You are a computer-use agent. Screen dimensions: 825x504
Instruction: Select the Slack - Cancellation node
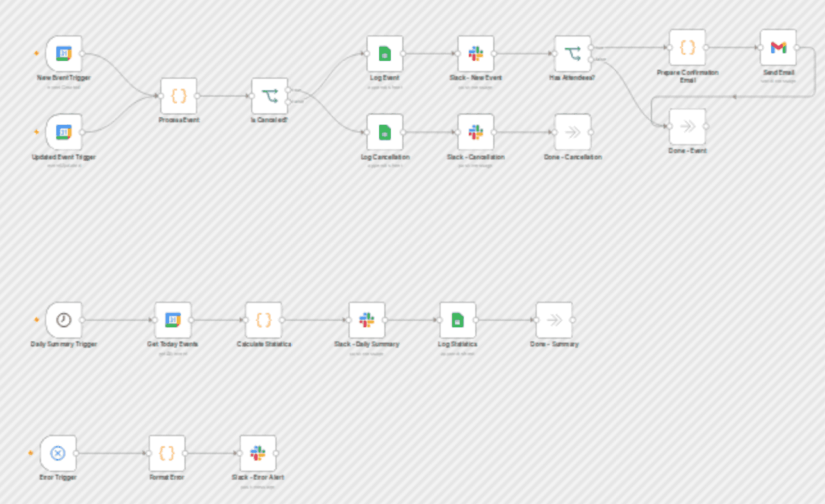476,132
